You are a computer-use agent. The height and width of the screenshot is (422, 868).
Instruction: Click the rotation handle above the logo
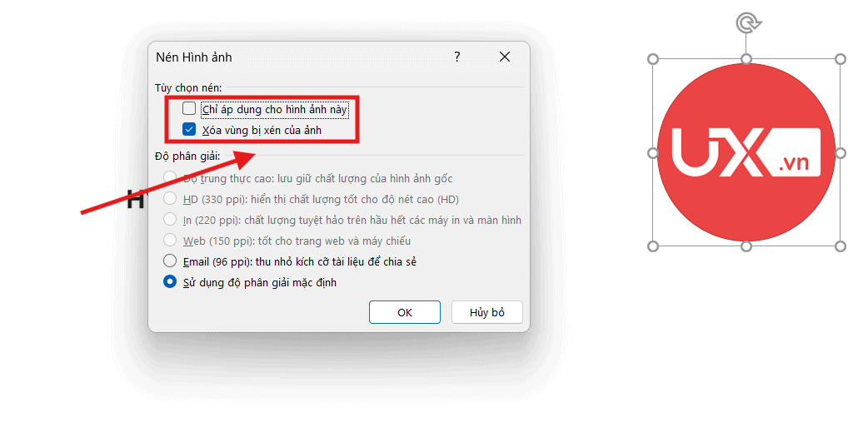(748, 23)
